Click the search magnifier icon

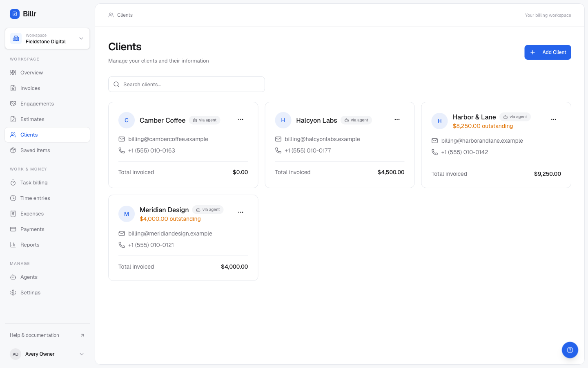116,84
